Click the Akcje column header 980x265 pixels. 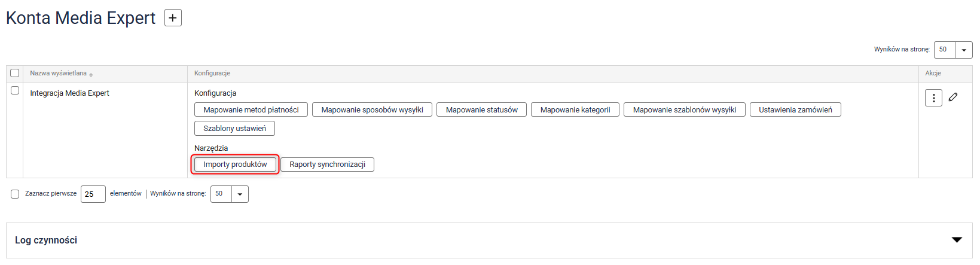click(x=933, y=73)
